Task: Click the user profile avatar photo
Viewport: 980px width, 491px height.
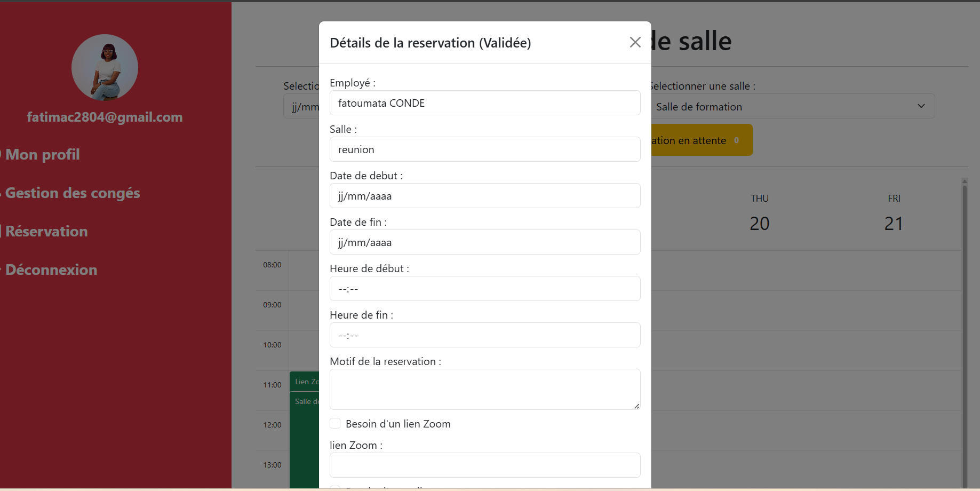Action: tap(105, 67)
